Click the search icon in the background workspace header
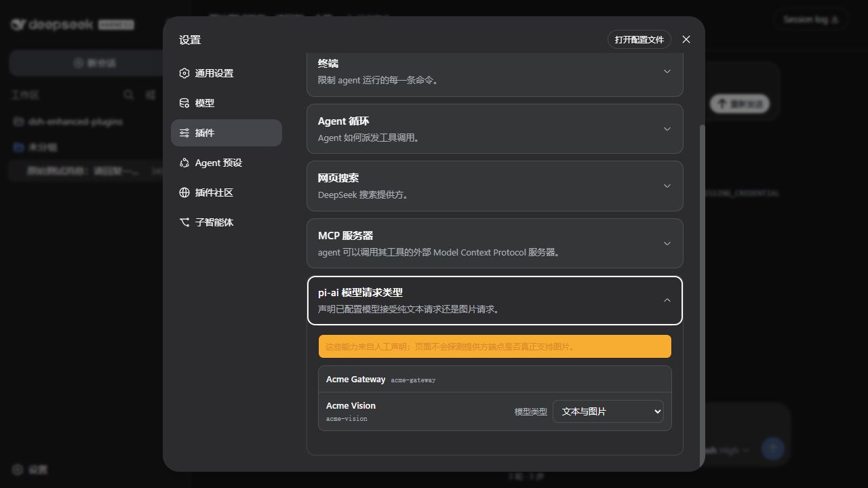This screenshot has height=488, width=868. click(x=128, y=95)
